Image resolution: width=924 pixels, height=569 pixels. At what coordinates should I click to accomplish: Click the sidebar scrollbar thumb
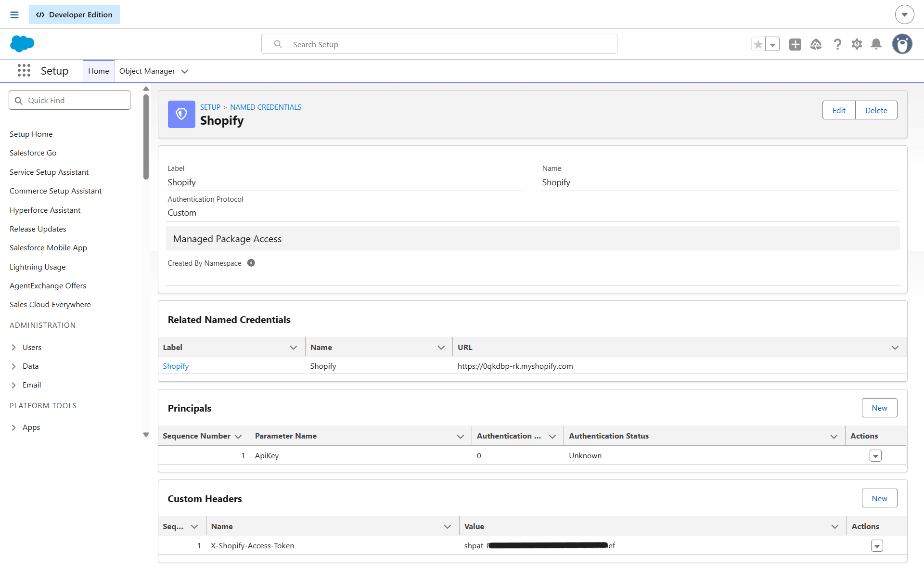coord(146,137)
